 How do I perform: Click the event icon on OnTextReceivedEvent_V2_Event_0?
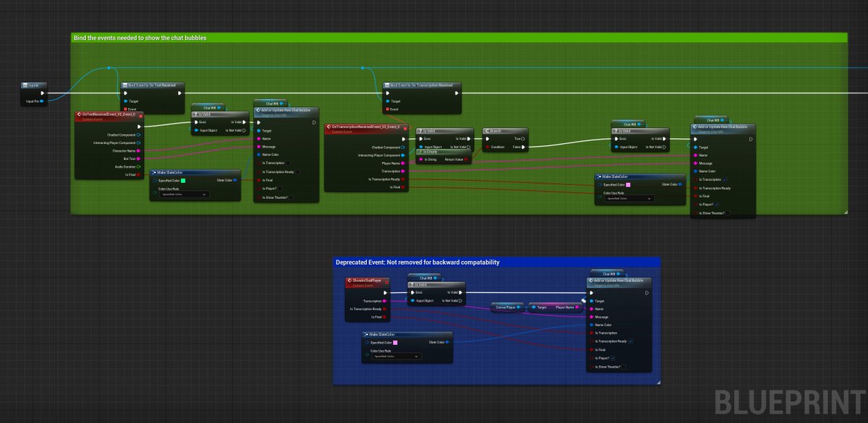click(x=79, y=114)
